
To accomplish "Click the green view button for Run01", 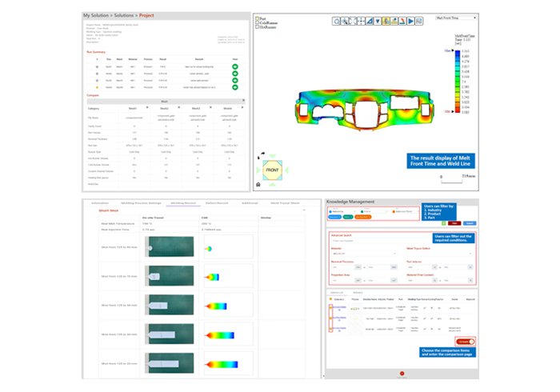I will click(x=235, y=66).
